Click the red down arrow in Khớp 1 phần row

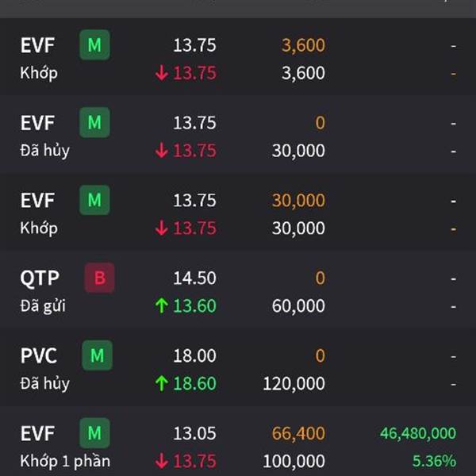click(162, 461)
